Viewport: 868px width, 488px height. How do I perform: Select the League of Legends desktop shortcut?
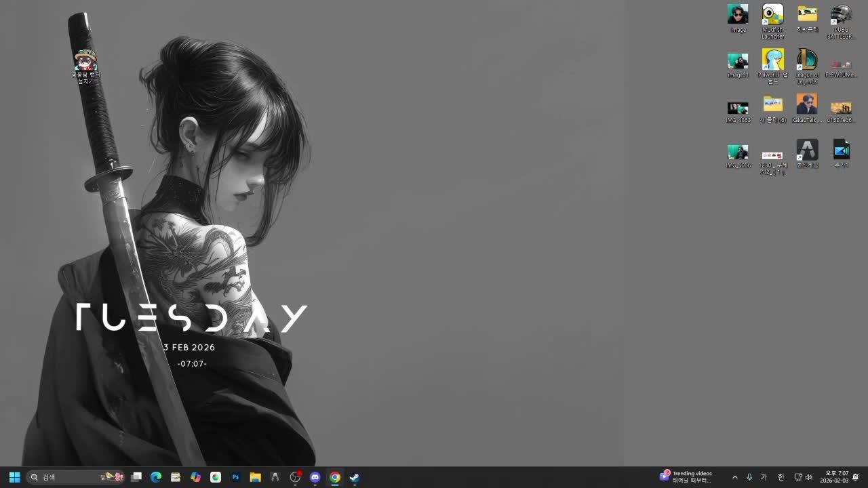point(807,66)
